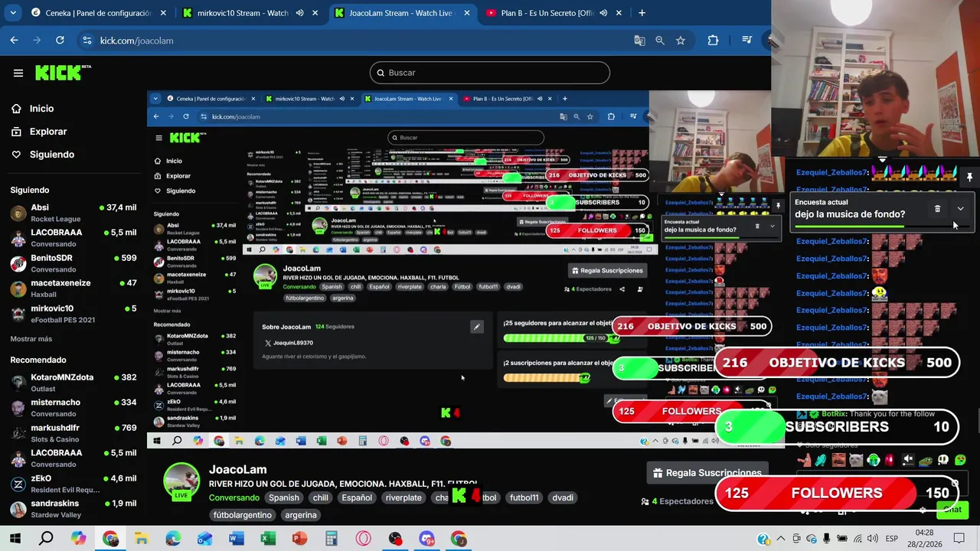Open the browser zoom magnifier icon
This screenshot has height=551, width=980.
click(x=659, y=41)
